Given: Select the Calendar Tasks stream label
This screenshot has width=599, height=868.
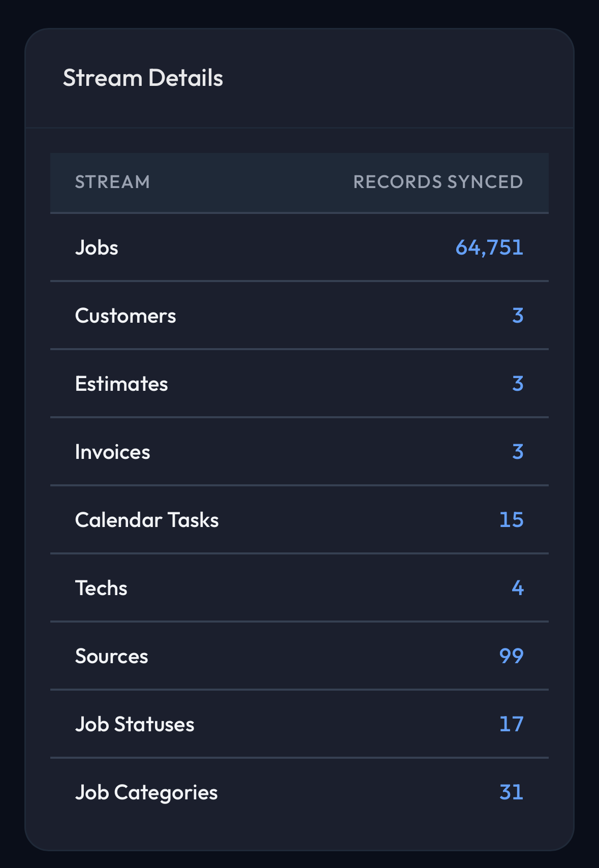Looking at the screenshot, I should 147,520.
